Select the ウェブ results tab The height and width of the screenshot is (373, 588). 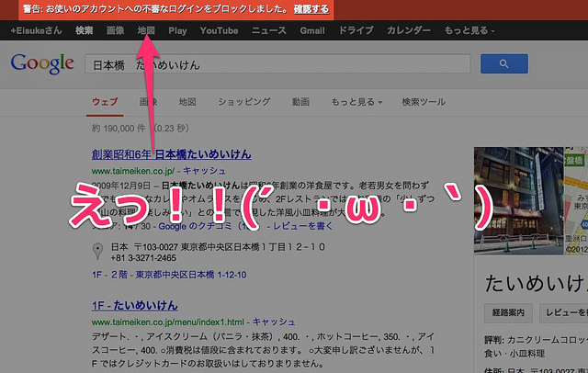coord(105,102)
